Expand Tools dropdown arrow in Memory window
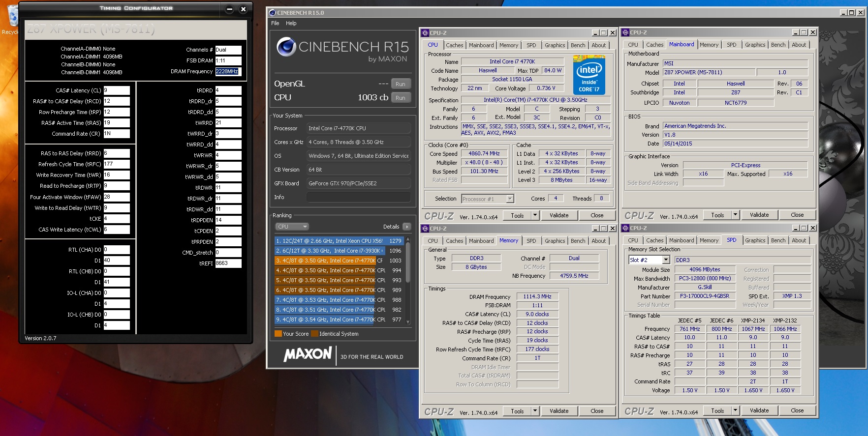The width and height of the screenshot is (868, 436). point(535,411)
